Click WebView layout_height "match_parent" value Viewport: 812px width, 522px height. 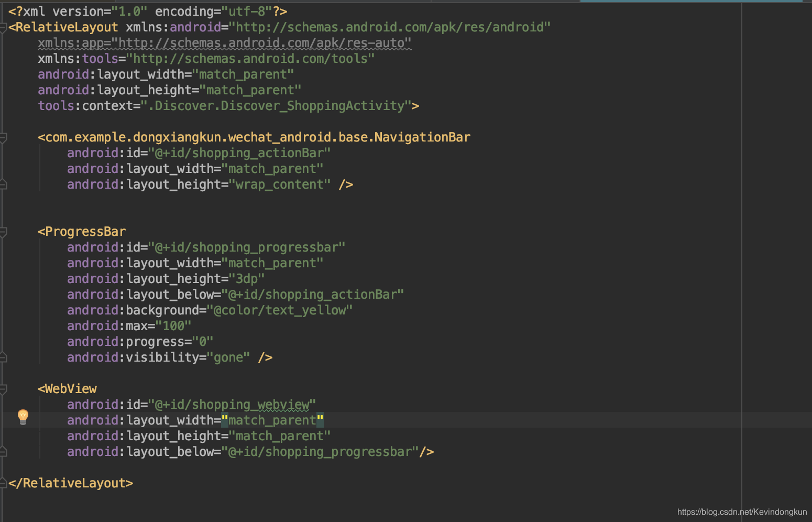tap(280, 436)
